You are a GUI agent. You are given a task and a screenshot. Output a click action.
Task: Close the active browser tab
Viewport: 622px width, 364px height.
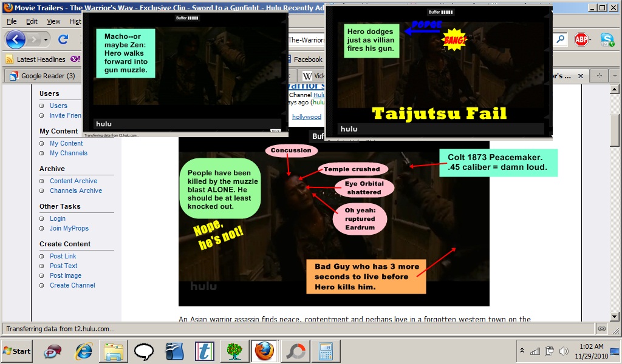pos(580,76)
